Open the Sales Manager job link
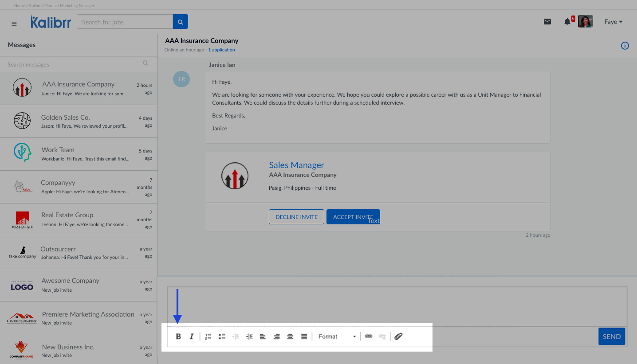Viewport: 637px width, 364px height. (x=296, y=165)
